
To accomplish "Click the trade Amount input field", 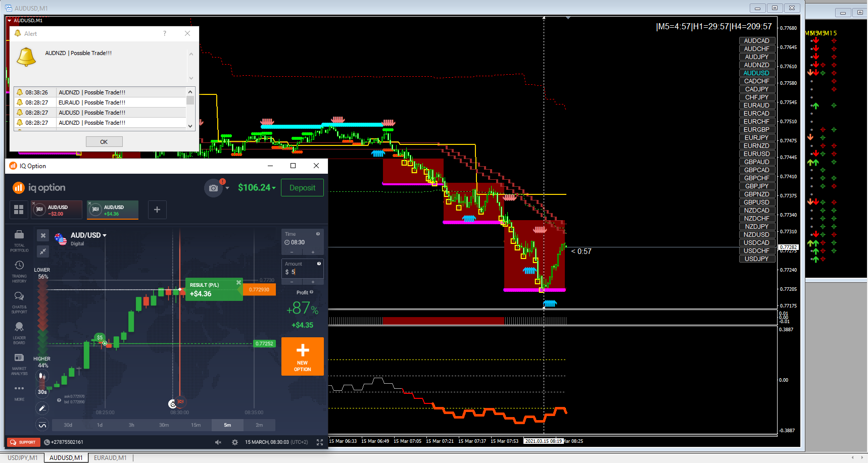I will 302,272.
